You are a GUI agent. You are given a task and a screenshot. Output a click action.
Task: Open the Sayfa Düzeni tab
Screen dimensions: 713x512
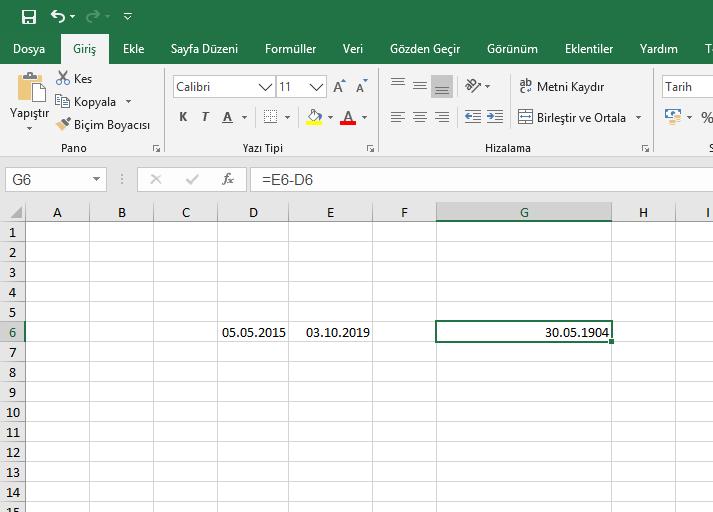point(204,49)
